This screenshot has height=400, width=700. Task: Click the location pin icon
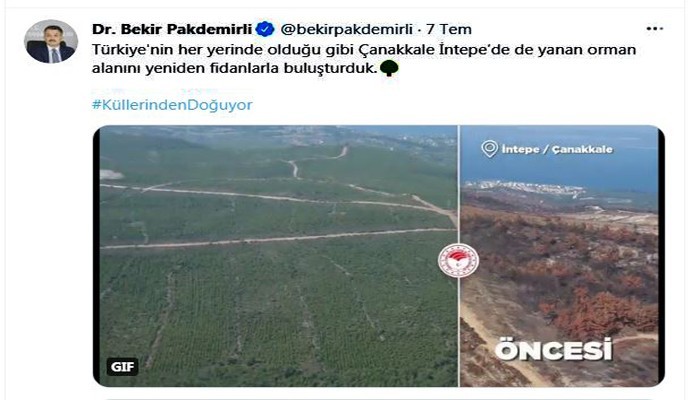click(x=489, y=149)
